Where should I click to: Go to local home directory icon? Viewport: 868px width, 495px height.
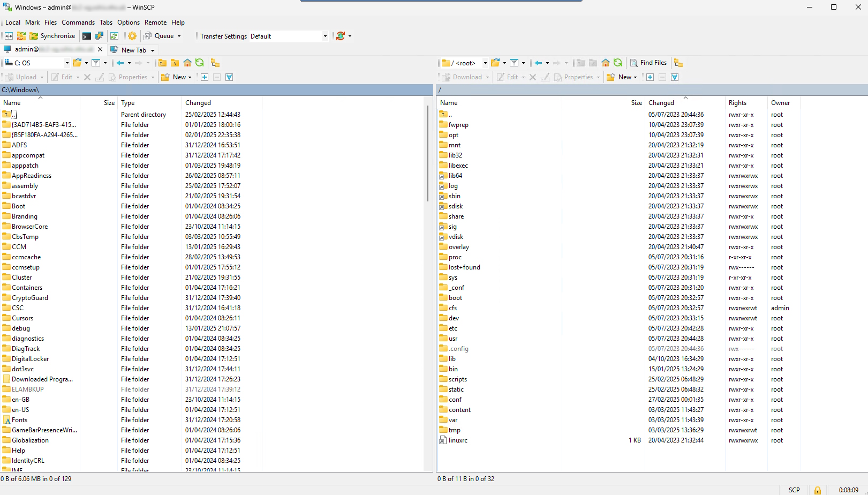pos(187,63)
